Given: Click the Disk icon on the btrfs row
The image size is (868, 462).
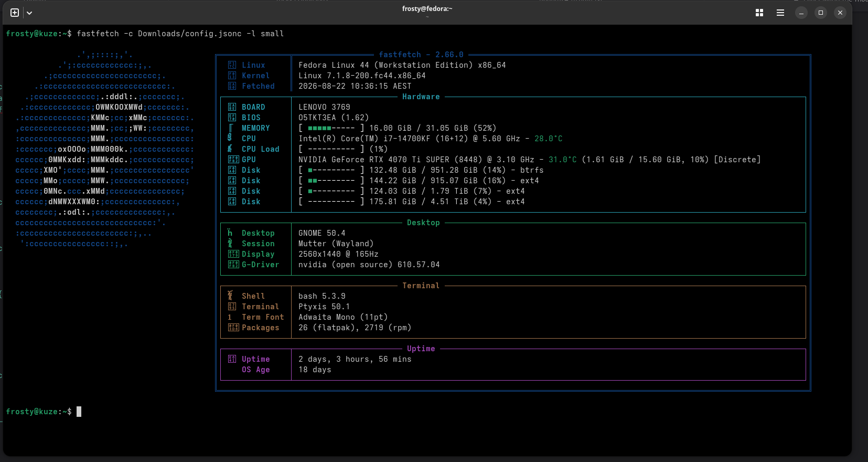Looking at the screenshot, I should [232, 170].
